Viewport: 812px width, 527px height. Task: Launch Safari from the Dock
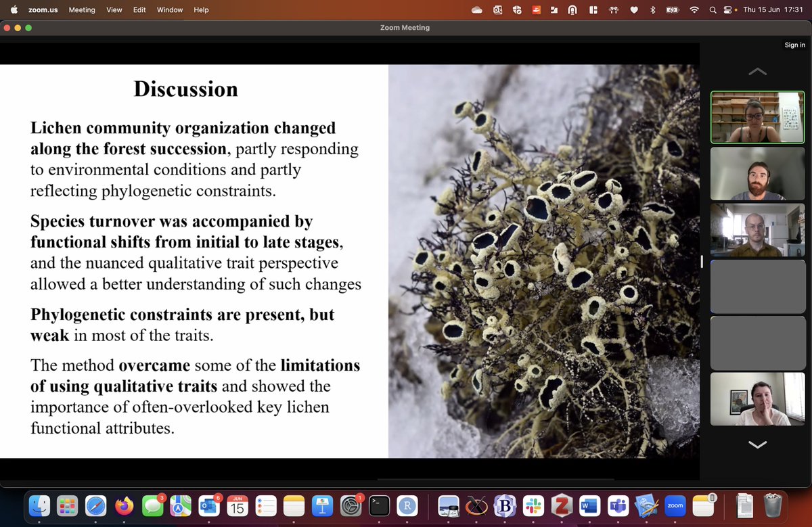[x=95, y=505]
